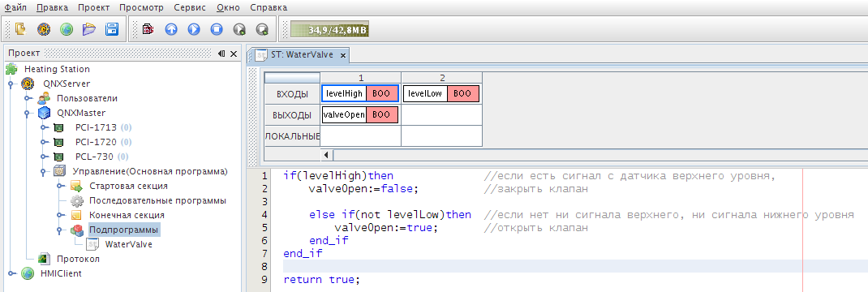The width and height of the screenshot is (868, 292).
Task: Select the PCI-1720 tree item
Action: [96, 142]
